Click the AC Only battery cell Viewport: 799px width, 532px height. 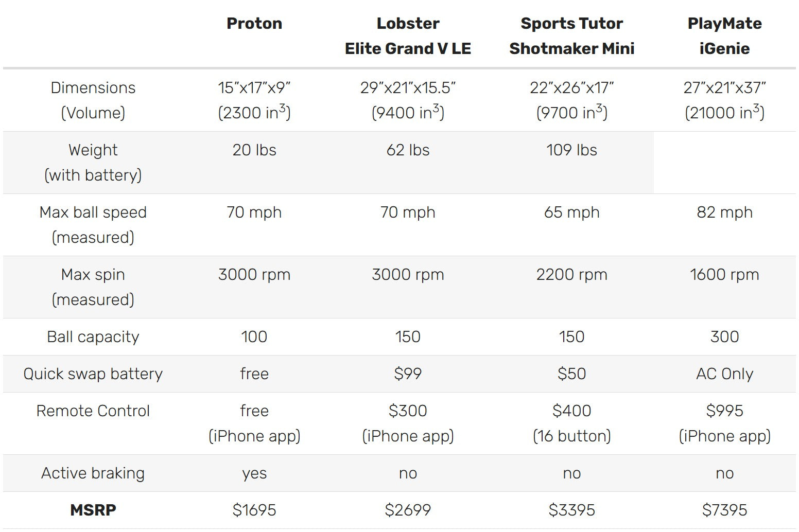click(724, 374)
